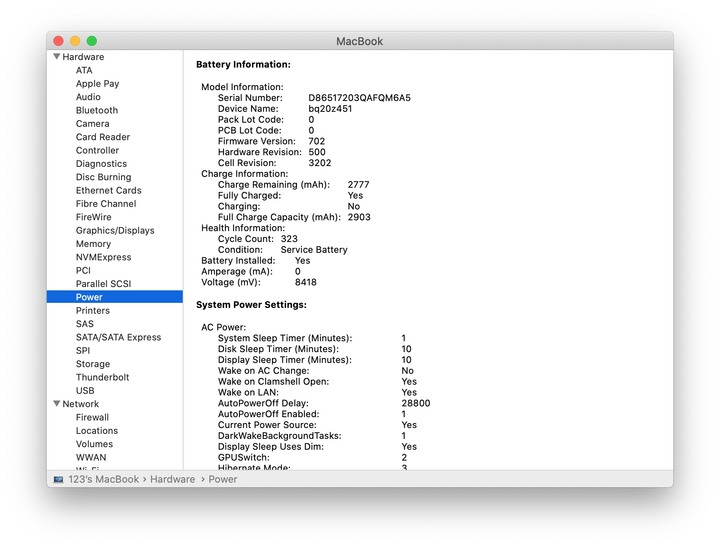Click the Cell Revision value 3202

[x=320, y=163]
